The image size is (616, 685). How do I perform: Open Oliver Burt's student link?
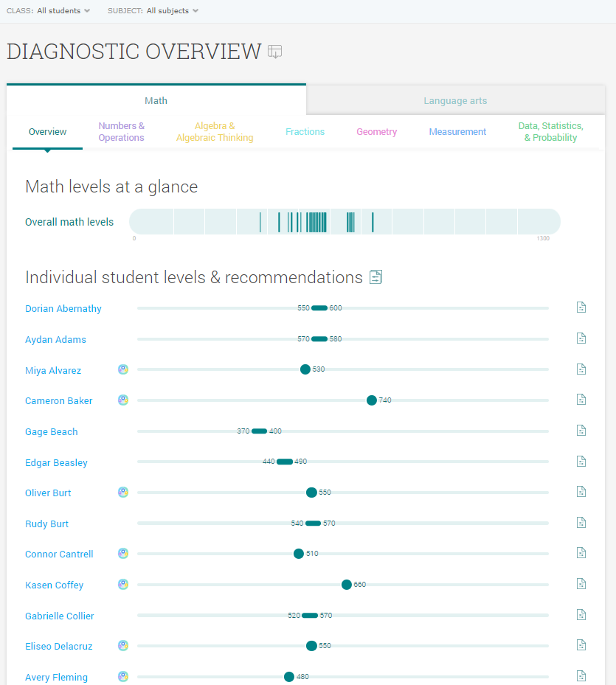[48, 493]
